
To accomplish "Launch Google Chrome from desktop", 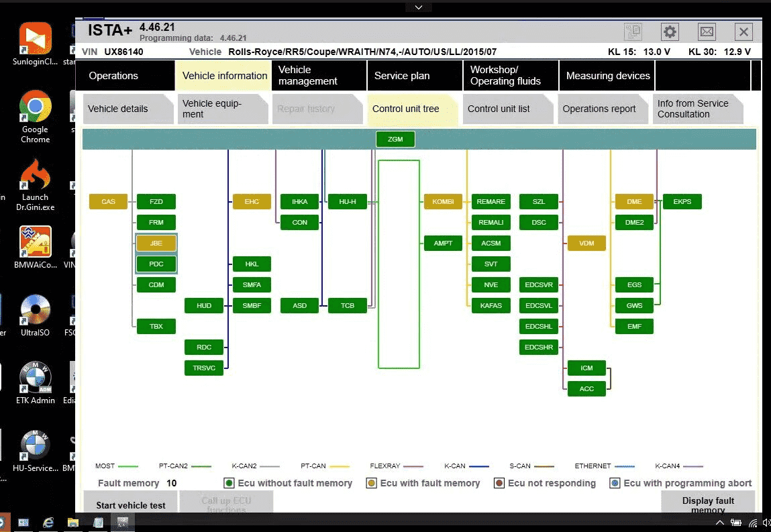I will coord(35,117).
